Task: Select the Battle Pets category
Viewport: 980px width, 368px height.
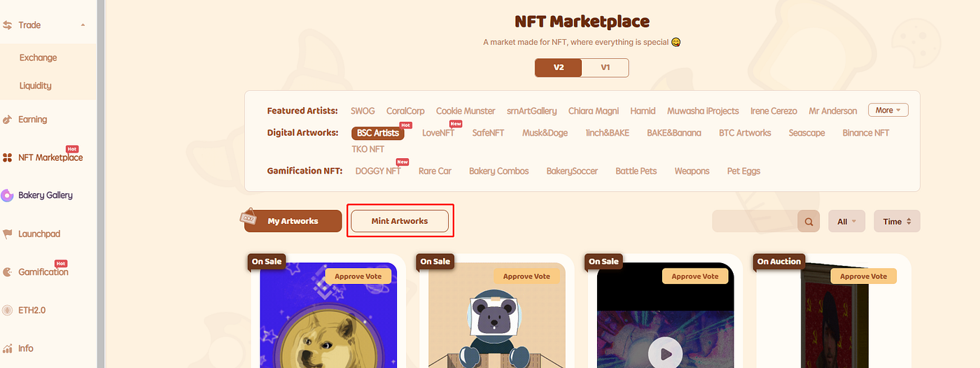Action: [636, 171]
